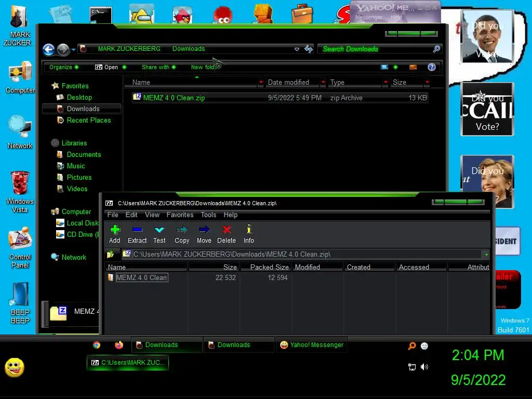
Task: Click Downloads in the address breadcrumb
Action: coord(189,49)
